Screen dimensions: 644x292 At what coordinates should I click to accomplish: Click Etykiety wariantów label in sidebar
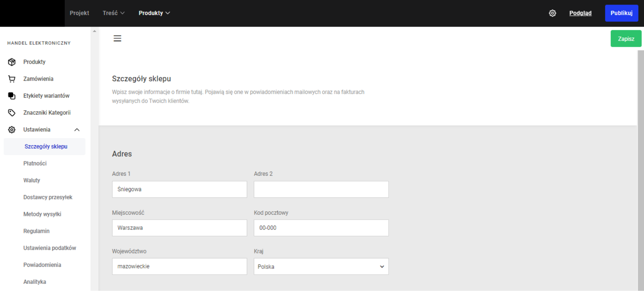[46, 96]
